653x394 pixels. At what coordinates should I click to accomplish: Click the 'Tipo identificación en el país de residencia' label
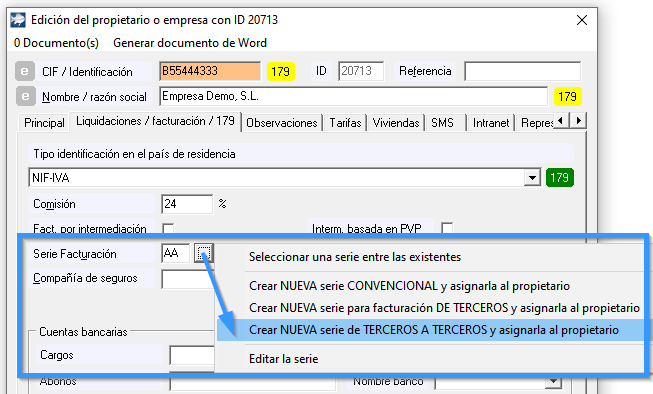coord(135,154)
